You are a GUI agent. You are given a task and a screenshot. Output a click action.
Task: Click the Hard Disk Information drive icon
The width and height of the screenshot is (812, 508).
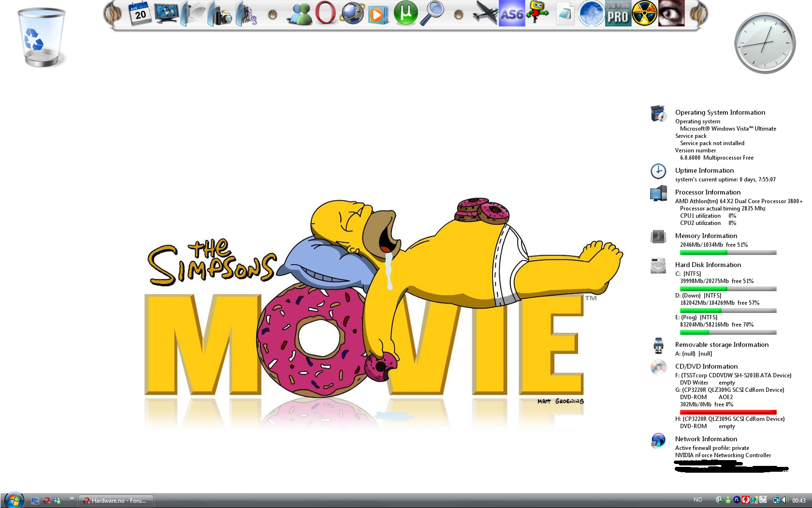coord(658,266)
